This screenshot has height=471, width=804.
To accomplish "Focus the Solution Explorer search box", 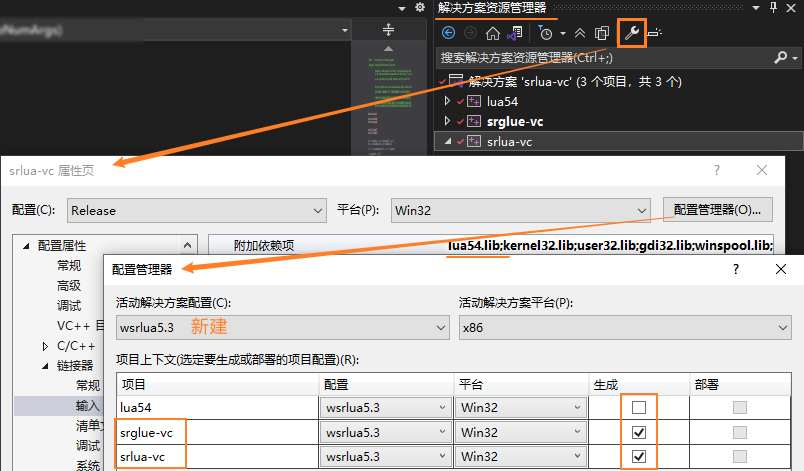I will pos(602,57).
